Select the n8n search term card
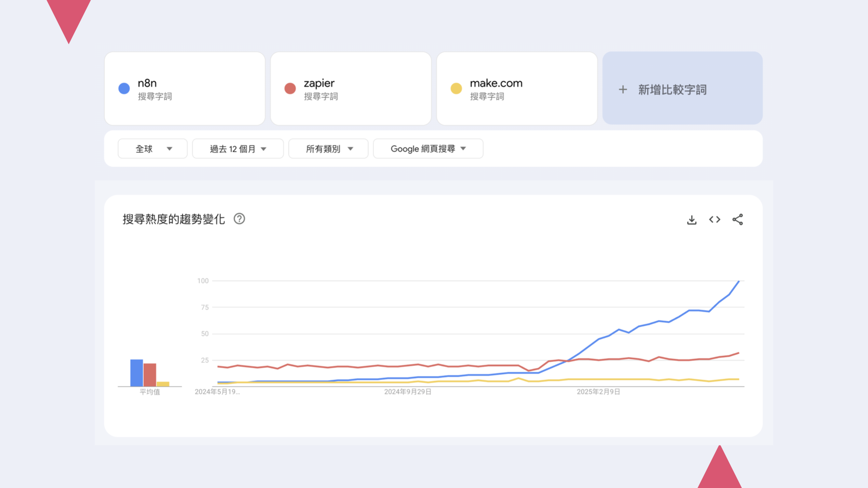 [185, 89]
